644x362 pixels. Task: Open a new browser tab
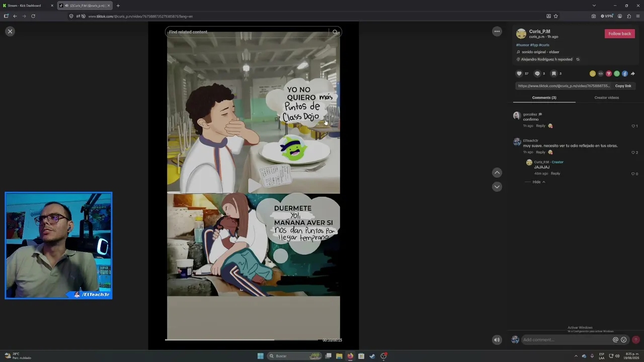click(118, 6)
